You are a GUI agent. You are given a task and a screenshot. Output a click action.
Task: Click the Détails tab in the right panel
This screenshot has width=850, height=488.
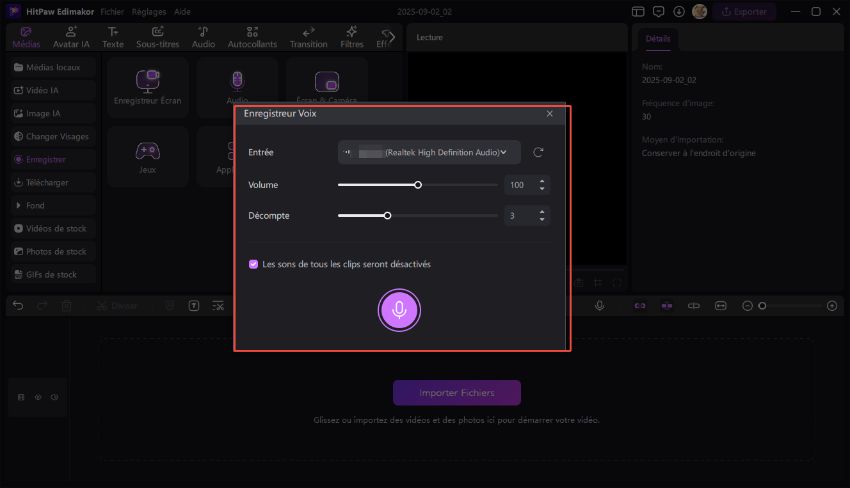click(x=658, y=38)
